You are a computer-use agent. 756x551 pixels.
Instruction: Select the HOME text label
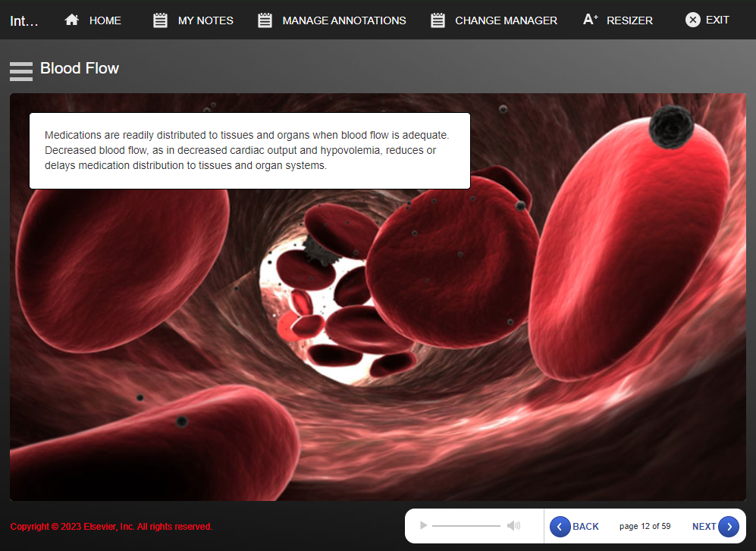pyautogui.click(x=105, y=20)
